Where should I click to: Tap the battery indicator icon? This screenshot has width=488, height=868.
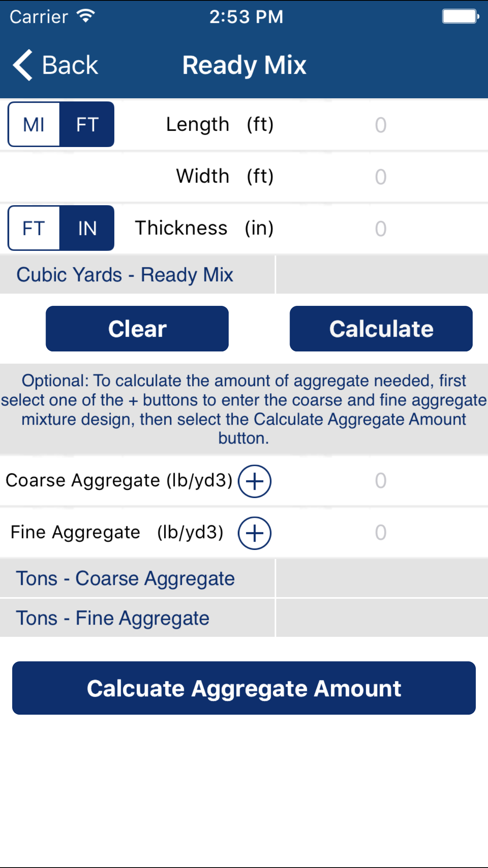tap(460, 17)
